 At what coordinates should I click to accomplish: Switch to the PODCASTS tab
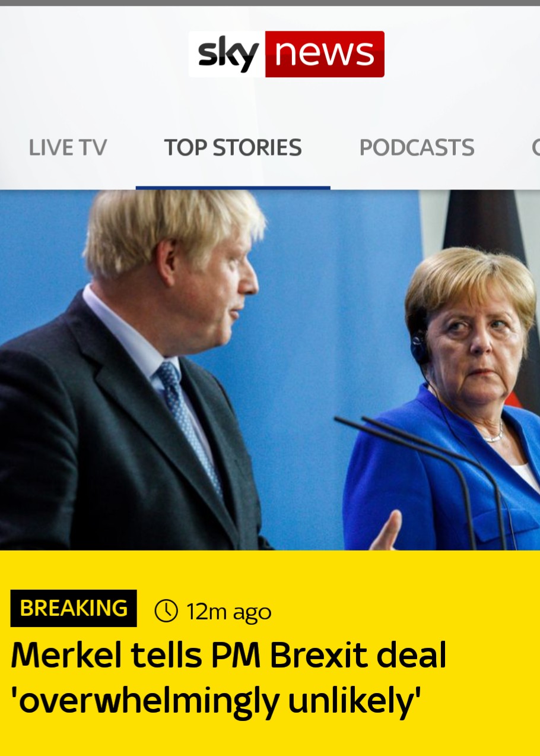(417, 147)
